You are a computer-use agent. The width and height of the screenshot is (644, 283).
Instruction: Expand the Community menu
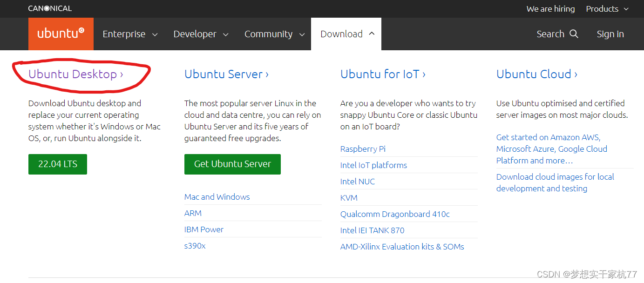(x=275, y=34)
